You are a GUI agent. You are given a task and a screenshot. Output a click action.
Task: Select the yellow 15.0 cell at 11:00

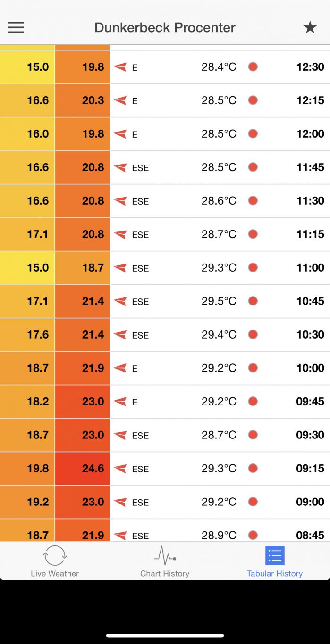click(27, 268)
